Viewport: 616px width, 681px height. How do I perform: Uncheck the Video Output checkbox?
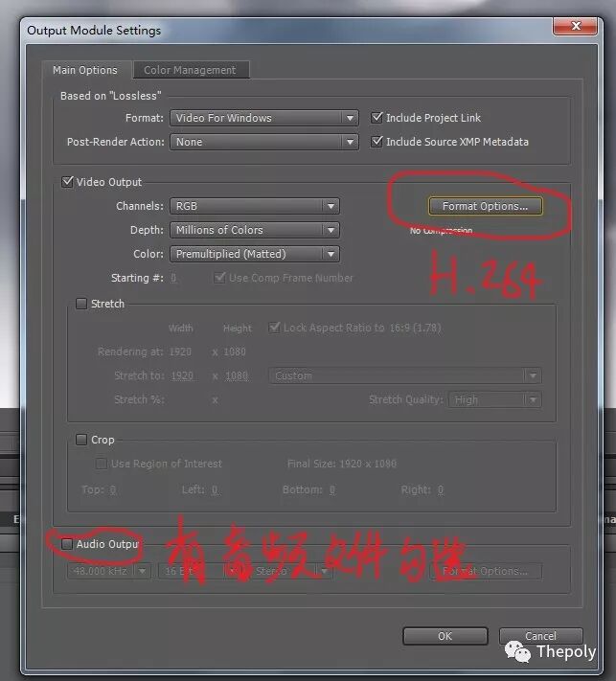[67, 182]
